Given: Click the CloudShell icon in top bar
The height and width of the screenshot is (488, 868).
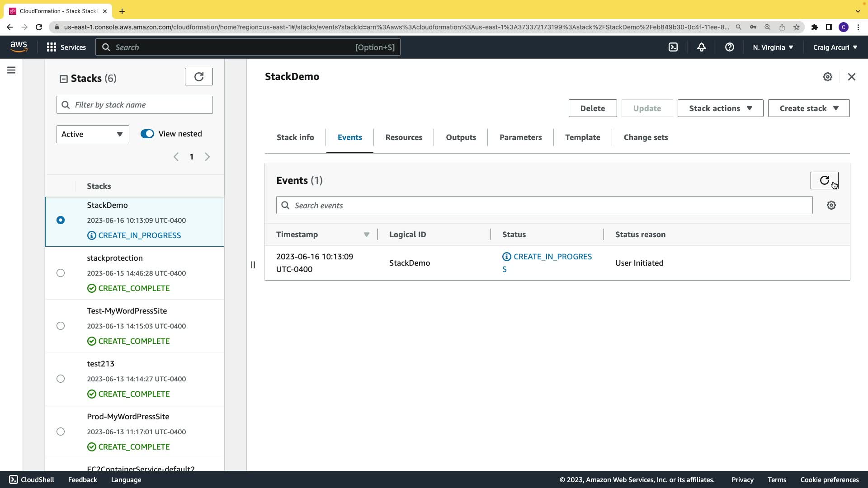Looking at the screenshot, I should [673, 47].
